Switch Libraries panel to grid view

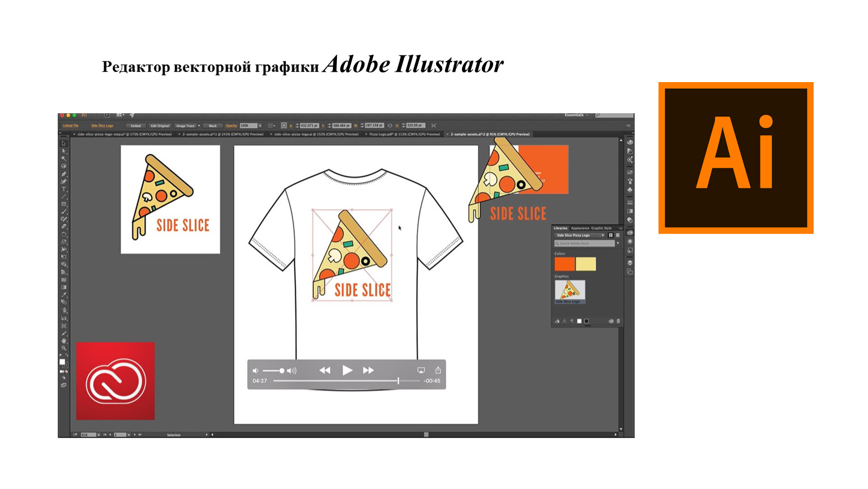tap(611, 235)
